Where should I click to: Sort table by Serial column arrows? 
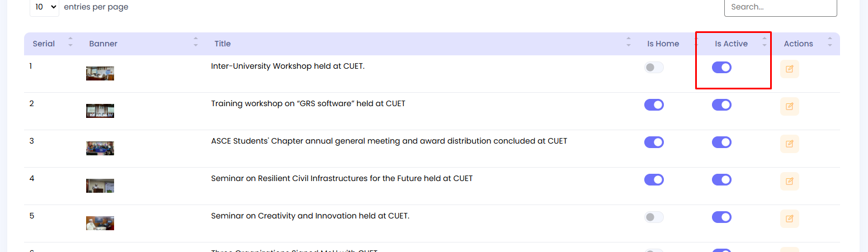pyautogui.click(x=70, y=42)
